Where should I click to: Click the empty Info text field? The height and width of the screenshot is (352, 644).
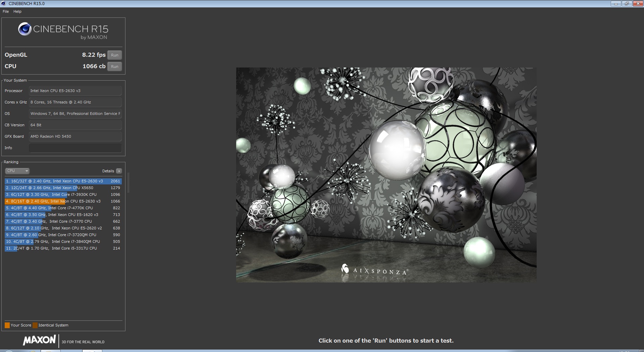tap(75, 148)
